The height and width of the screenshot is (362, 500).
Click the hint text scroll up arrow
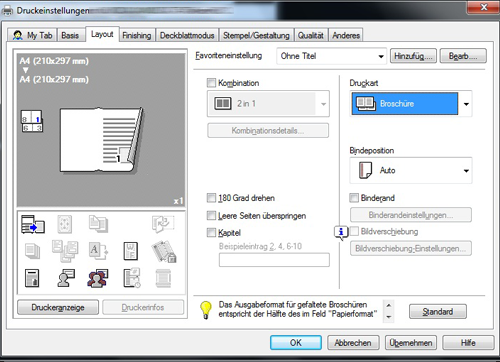[x=389, y=305]
